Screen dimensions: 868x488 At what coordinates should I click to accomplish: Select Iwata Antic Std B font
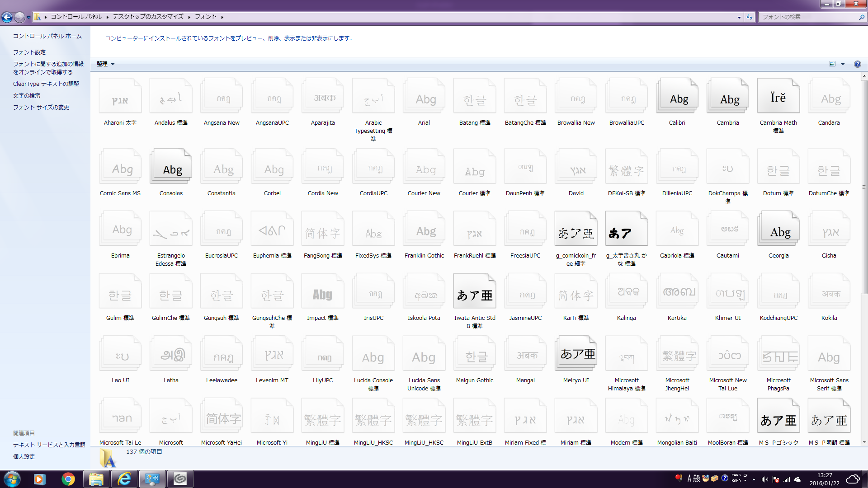tap(474, 292)
